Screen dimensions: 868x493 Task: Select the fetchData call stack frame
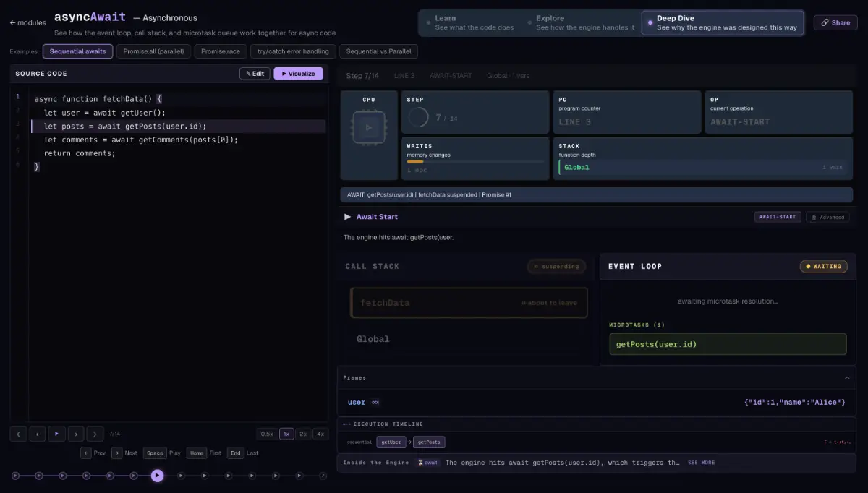point(469,303)
